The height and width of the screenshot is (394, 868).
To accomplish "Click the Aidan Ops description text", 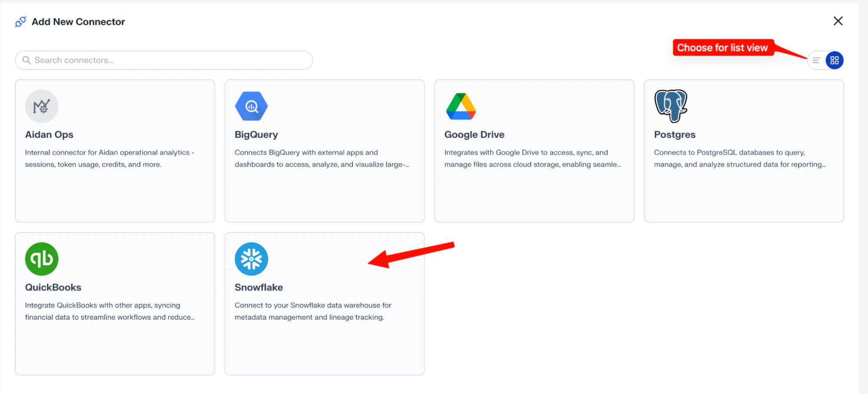I will pos(109,159).
